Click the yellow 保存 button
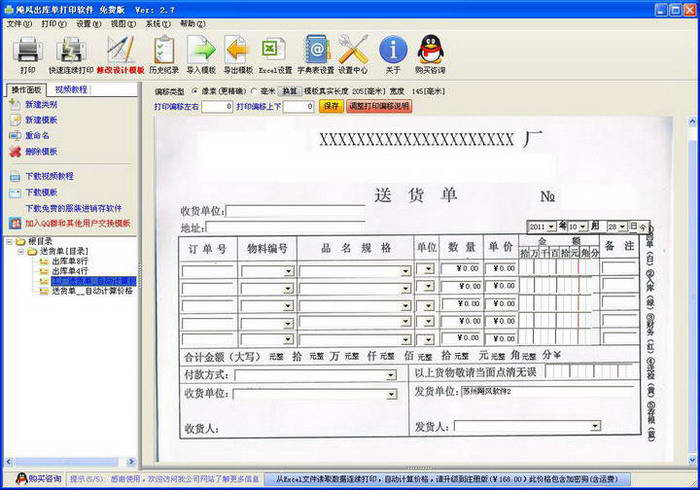Image resolution: width=700 pixels, height=490 pixels. [x=331, y=106]
